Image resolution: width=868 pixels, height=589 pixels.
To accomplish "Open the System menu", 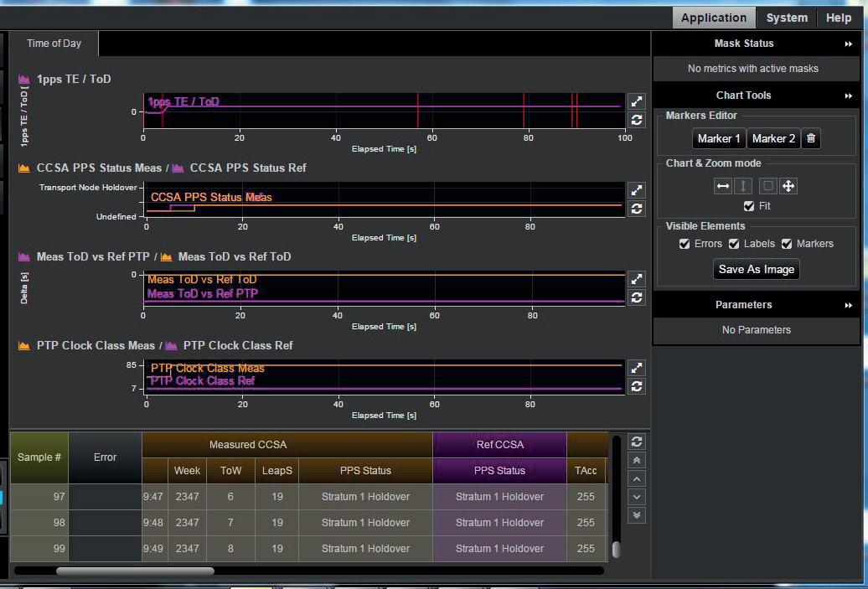I will 787,18.
